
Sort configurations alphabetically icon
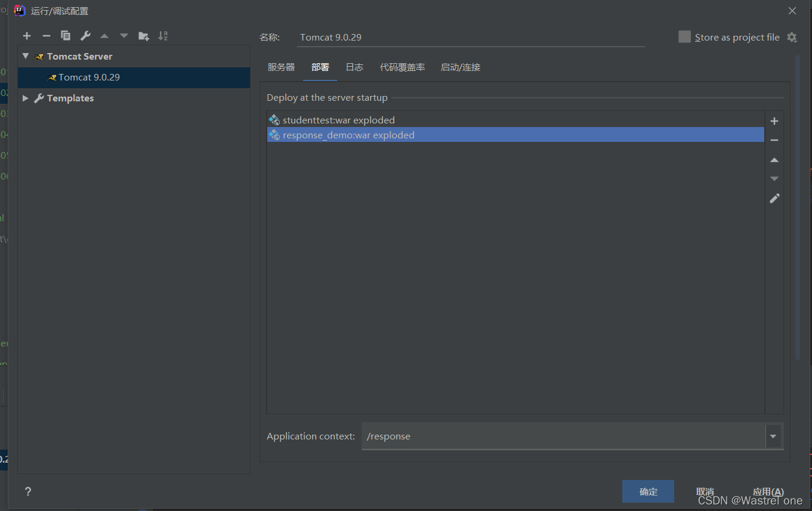pyautogui.click(x=163, y=36)
